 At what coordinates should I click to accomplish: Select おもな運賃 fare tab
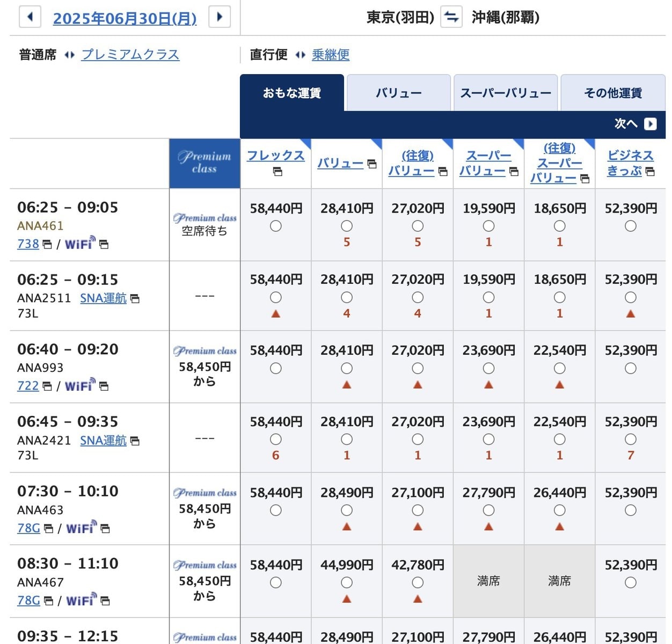tap(291, 93)
